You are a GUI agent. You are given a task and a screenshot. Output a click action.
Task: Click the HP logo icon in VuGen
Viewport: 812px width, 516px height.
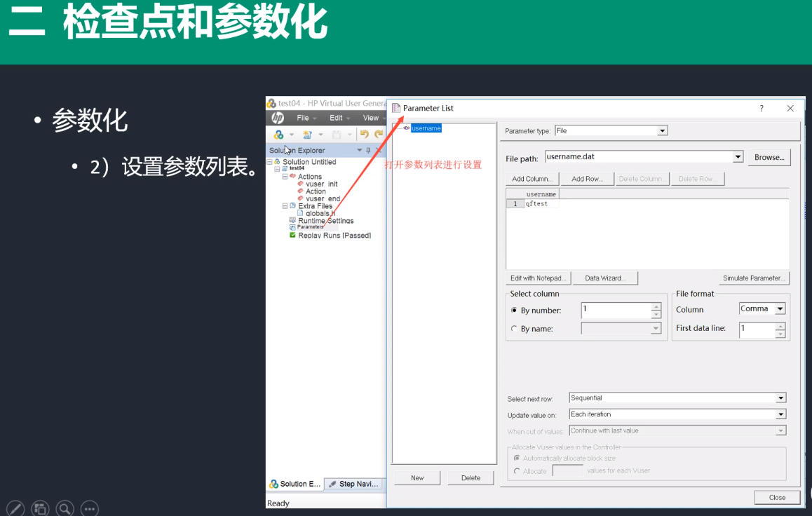click(x=278, y=118)
